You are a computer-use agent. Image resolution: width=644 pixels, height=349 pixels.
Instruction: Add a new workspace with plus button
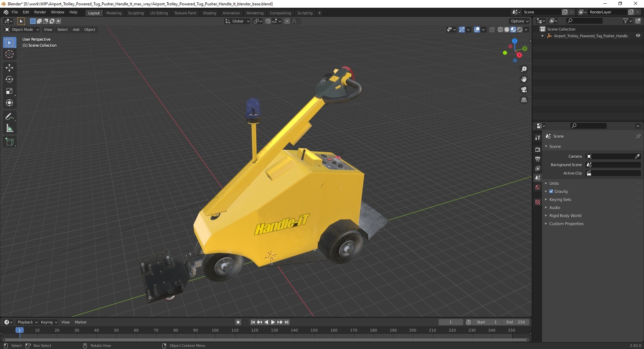(319, 13)
